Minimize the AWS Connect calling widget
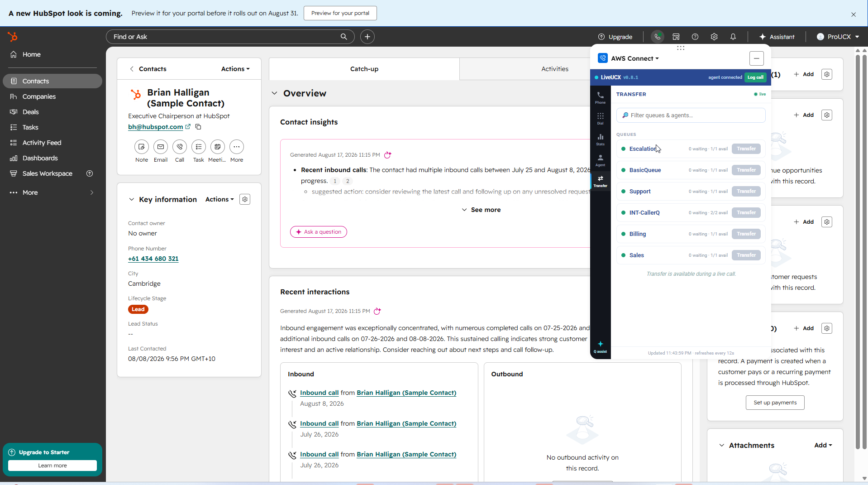868x485 pixels. coord(756,58)
